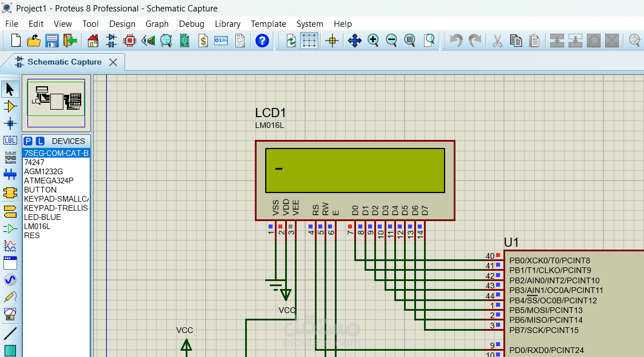This screenshot has width=644, height=357.
Task: Zoom out with the magnifier minus icon
Action: (391, 41)
